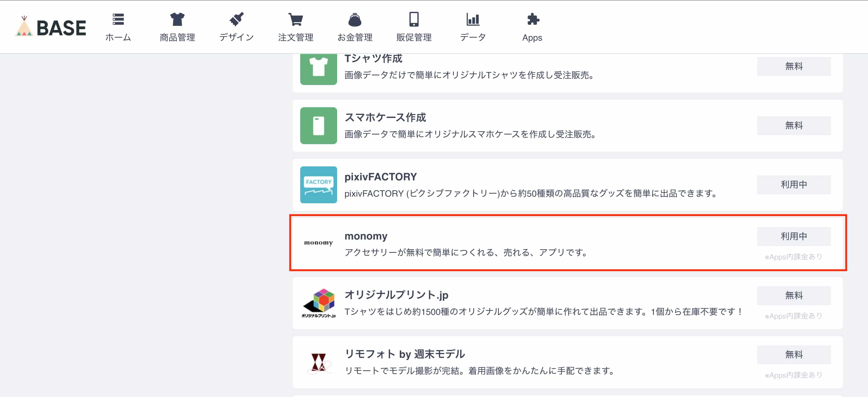Open the Tシャツ作成 title
The image size is (868, 397).
(373, 58)
